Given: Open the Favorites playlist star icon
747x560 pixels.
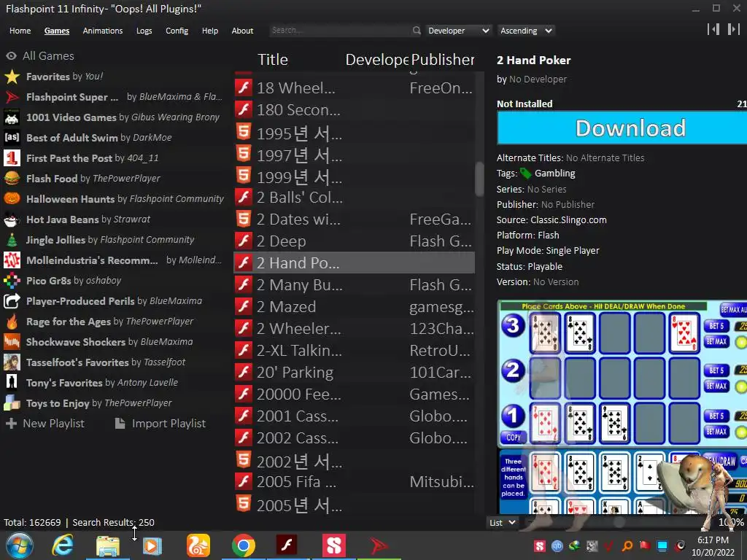Looking at the screenshot, I should point(12,77).
